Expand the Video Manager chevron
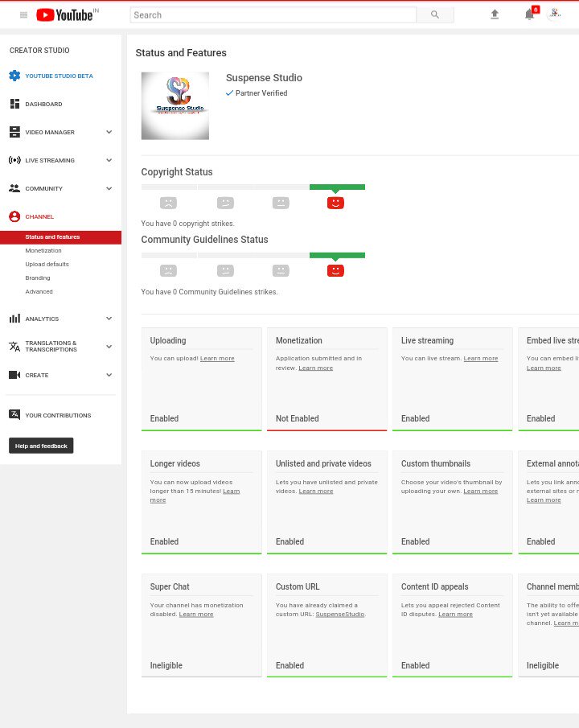The width and height of the screenshot is (579, 728). tap(109, 132)
